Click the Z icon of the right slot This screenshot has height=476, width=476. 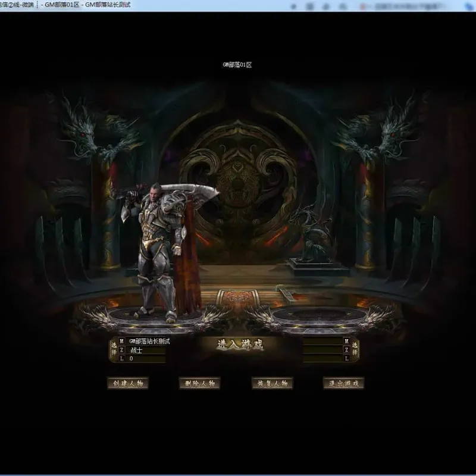click(347, 350)
